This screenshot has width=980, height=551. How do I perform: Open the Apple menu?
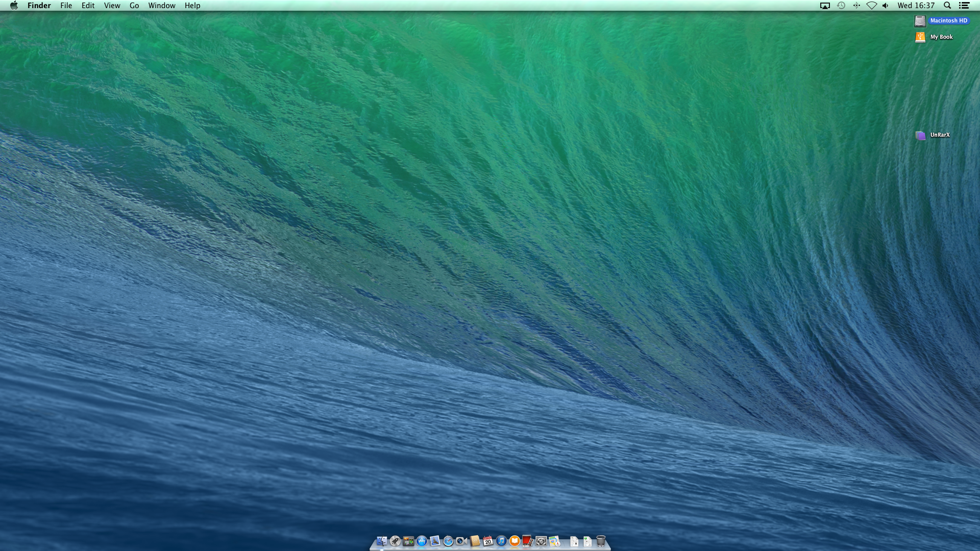click(14, 6)
